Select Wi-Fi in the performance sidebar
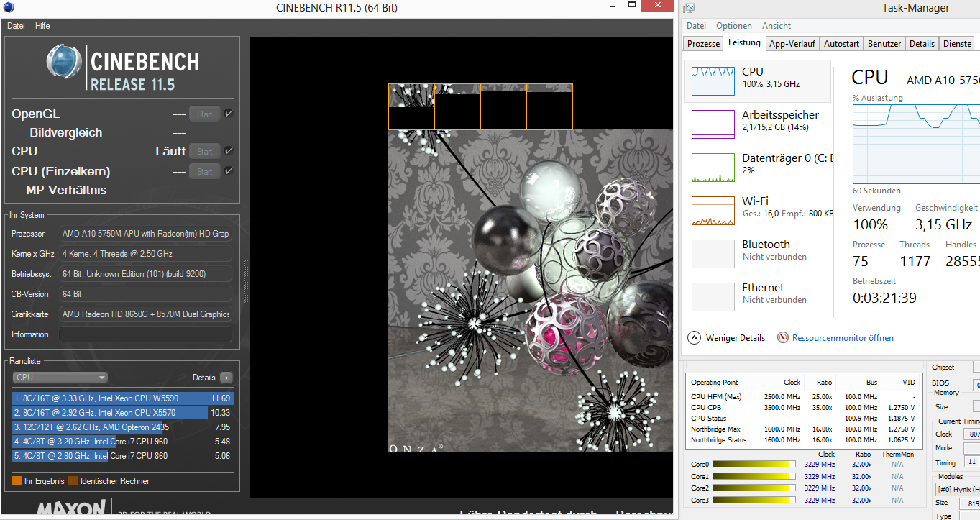This screenshot has width=980, height=520. (758, 210)
